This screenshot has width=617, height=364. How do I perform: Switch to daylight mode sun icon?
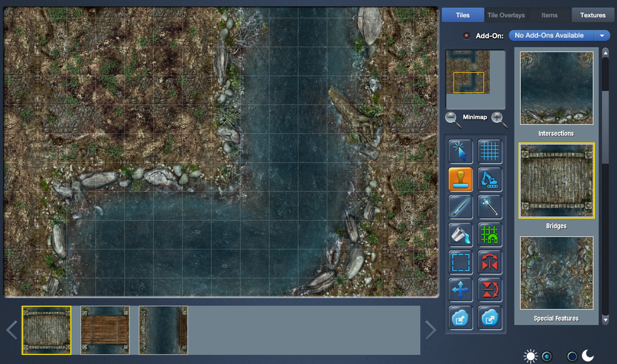(531, 356)
